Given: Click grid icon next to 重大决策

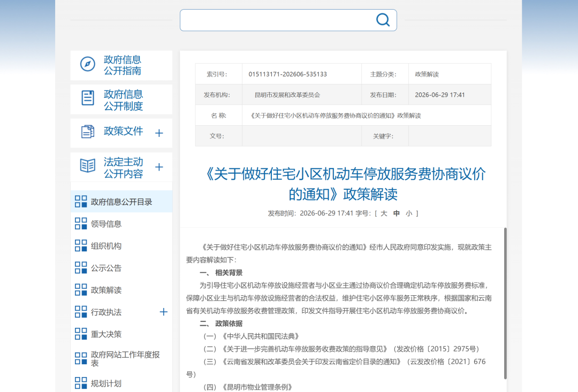Looking at the screenshot, I should pyautogui.click(x=81, y=334).
